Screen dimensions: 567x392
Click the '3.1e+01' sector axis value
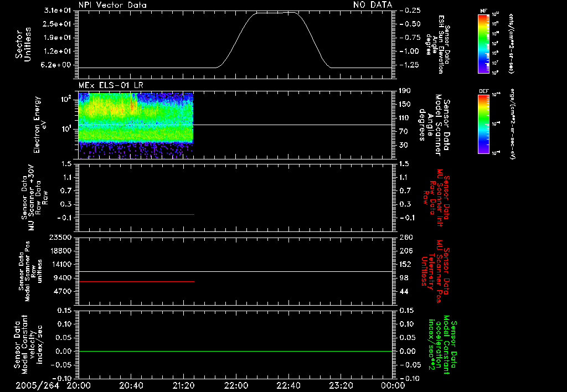[x=58, y=11]
